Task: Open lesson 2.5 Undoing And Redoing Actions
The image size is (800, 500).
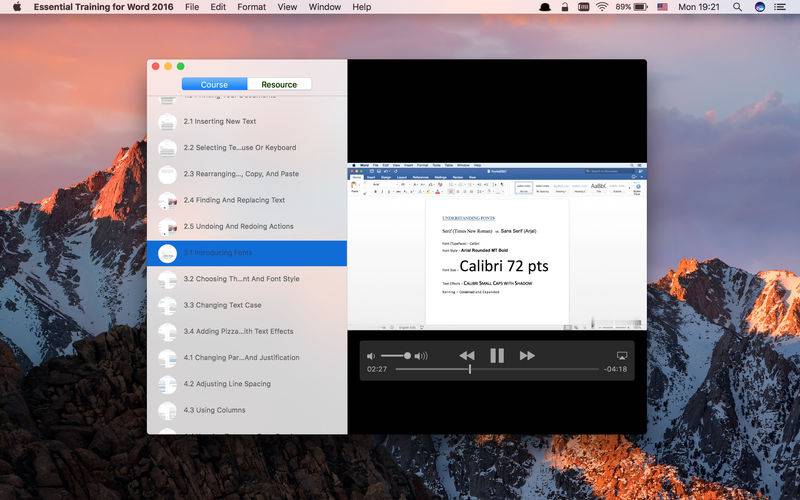Action: point(247,227)
